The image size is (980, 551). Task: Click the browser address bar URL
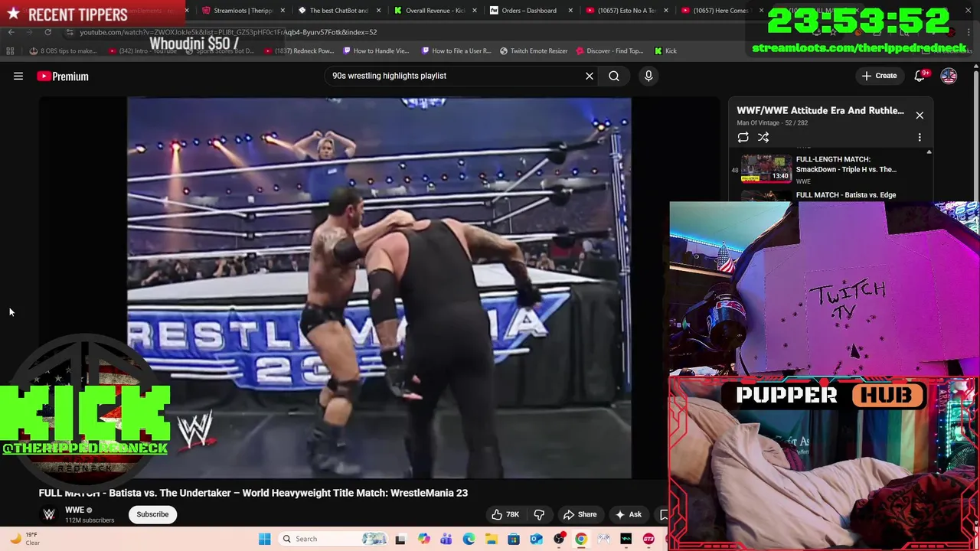(228, 32)
